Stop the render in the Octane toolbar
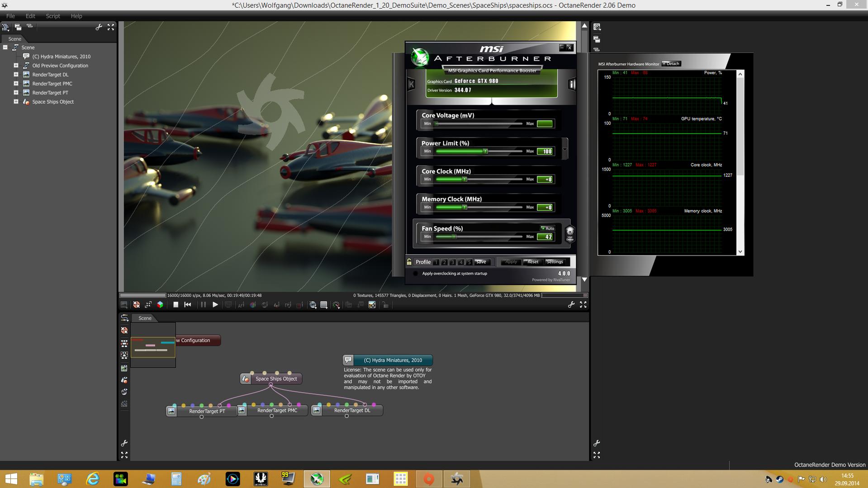This screenshot has width=868, height=488. (x=175, y=305)
